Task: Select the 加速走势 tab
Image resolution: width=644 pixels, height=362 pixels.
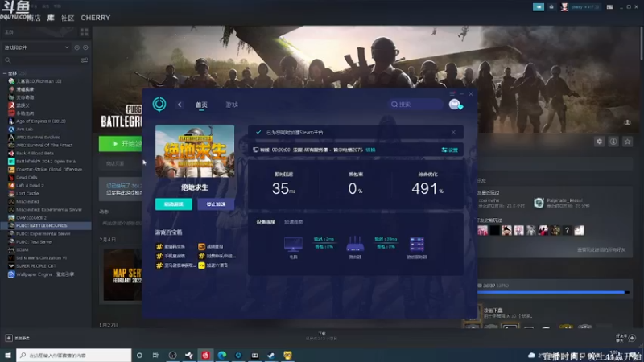Action: (x=294, y=222)
